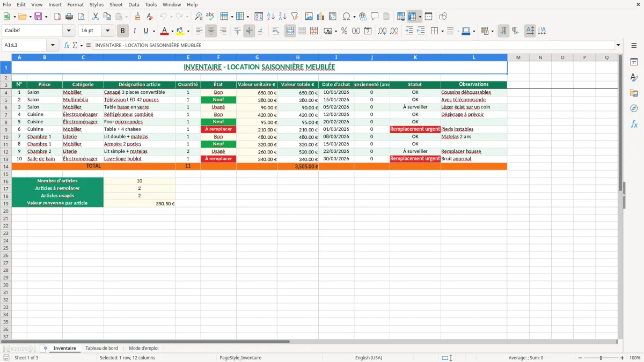Select the 3,505.00 € total cell
Viewport: 644px width, 362px height.
(298, 166)
